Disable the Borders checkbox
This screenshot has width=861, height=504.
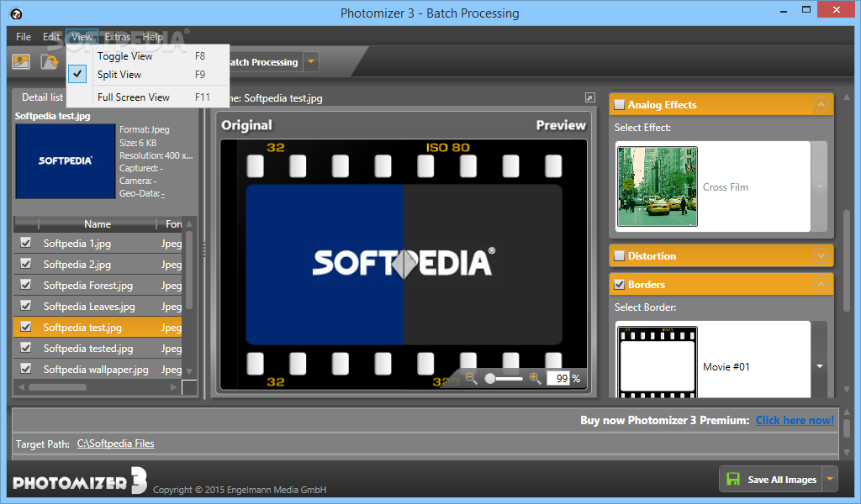pos(620,285)
